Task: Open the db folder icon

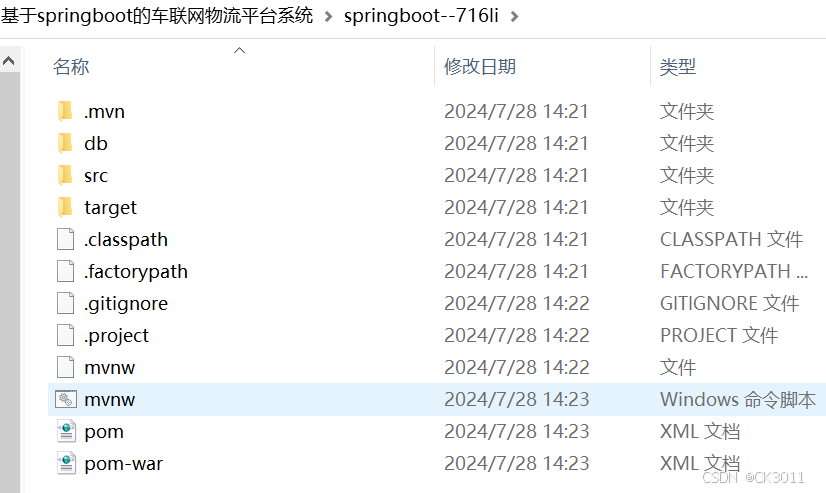Action: pos(65,143)
